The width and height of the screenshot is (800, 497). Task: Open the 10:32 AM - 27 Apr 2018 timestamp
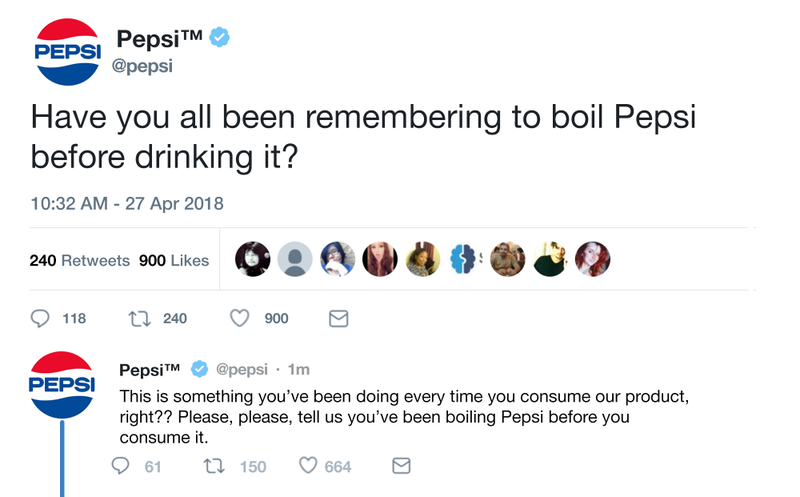[127, 204]
